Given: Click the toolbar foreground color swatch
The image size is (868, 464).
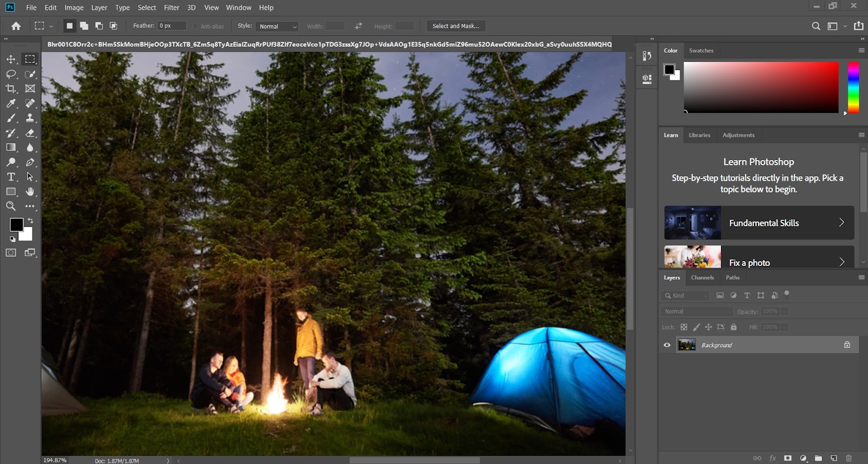Looking at the screenshot, I should pos(16,225).
